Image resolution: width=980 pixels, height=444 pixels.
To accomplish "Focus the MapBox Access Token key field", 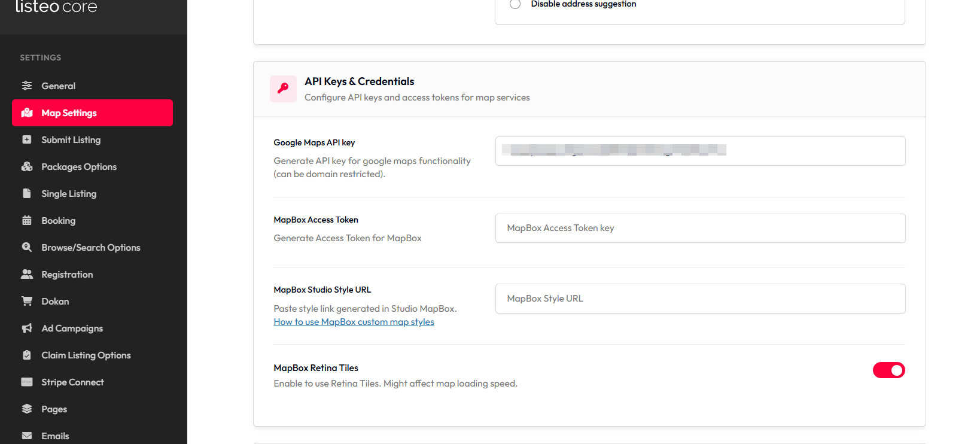I will coord(700,228).
